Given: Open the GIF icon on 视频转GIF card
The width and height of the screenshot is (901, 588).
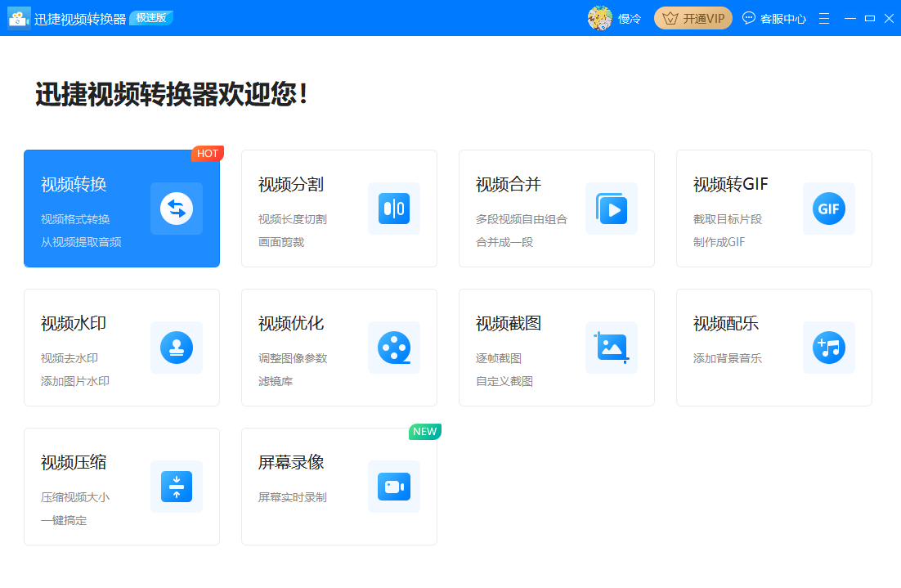Looking at the screenshot, I should coord(829,209).
